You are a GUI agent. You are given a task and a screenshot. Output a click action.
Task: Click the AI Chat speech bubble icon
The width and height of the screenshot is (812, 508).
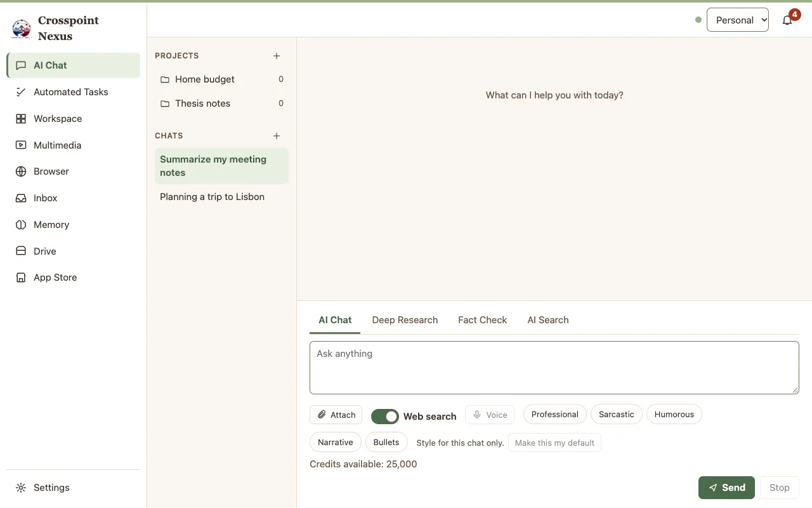[x=21, y=65]
